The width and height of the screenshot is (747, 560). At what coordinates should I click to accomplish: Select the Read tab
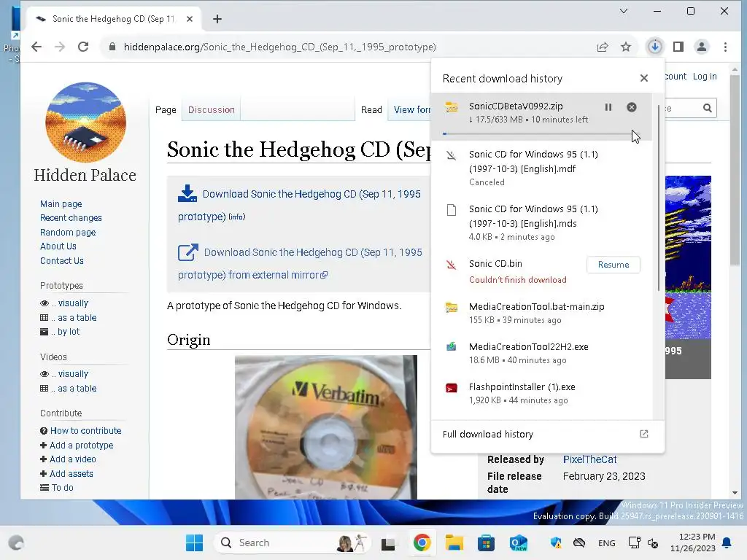click(x=371, y=110)
